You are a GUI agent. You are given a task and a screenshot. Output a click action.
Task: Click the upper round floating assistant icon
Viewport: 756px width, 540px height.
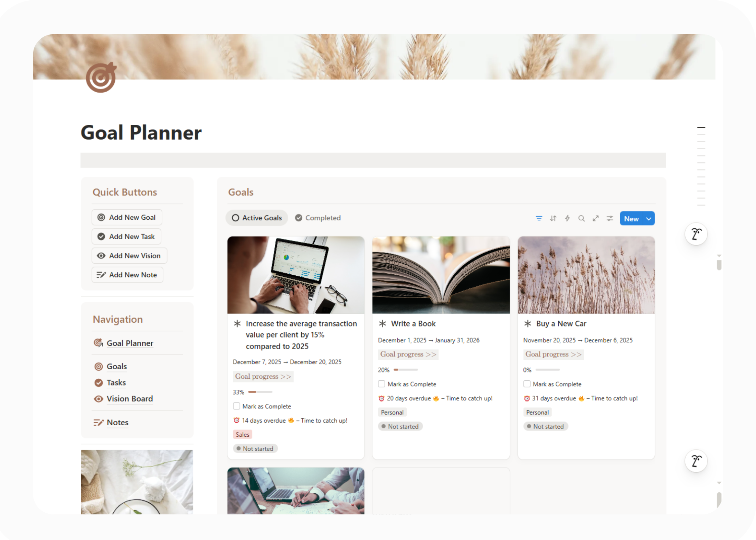(x=696, y=234)
